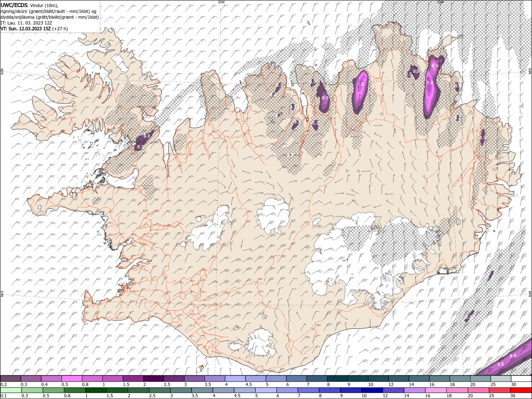Click the 'rigning/skúrir' rain legend description line

pos(49,11)
